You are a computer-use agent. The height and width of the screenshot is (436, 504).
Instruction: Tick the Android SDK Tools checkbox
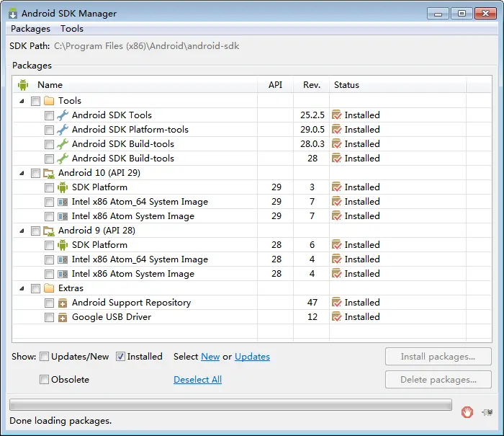pos(49,115)
